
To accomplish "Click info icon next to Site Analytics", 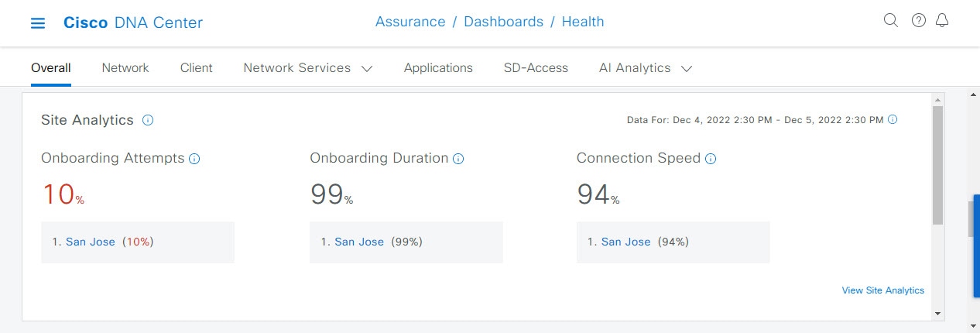I will 148,120.
